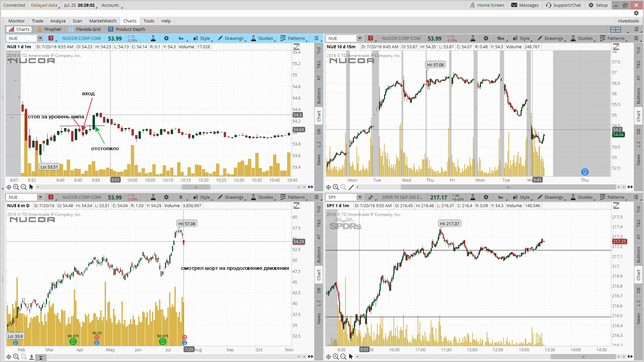Viewport: 644px width, 362px height.
Task: Open the D timeframe dropdown on NUE daily chart
Action: point(182,197)
